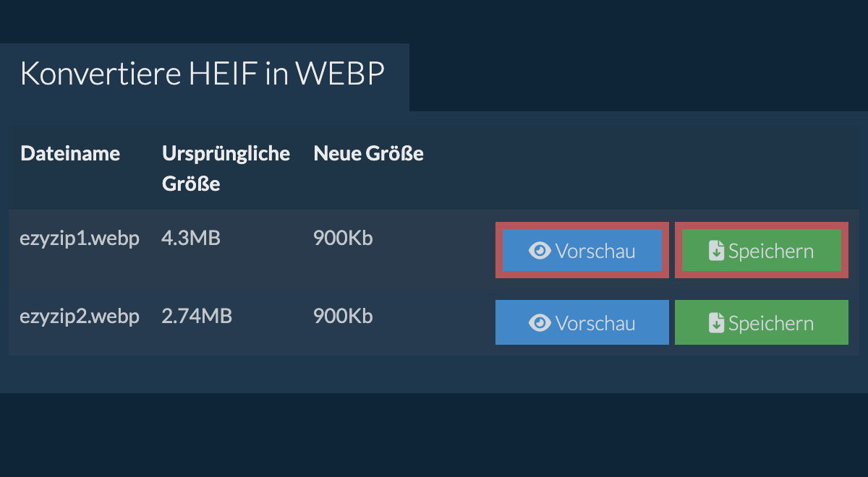Save ezyzip2.webp using the Speichern button
The width and height of the screenshot is (868, 477).
[762, 322]
